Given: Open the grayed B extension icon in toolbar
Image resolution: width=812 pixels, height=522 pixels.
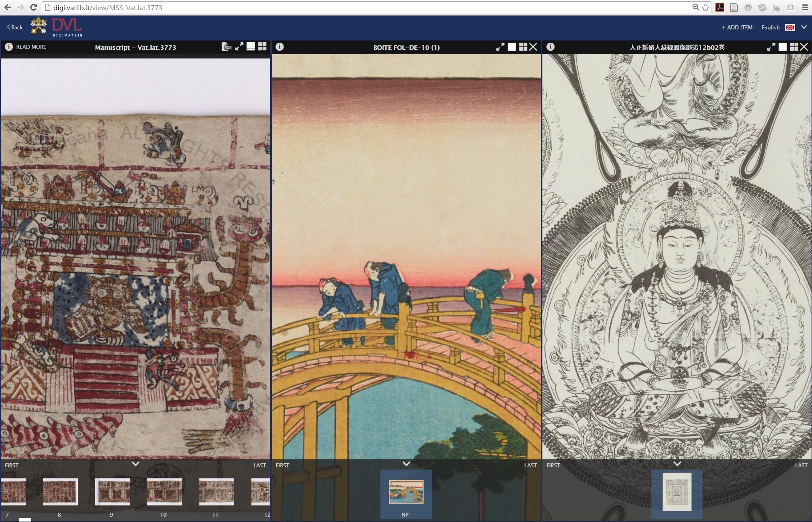Looking at the screenshot, I should pos(791,7).
